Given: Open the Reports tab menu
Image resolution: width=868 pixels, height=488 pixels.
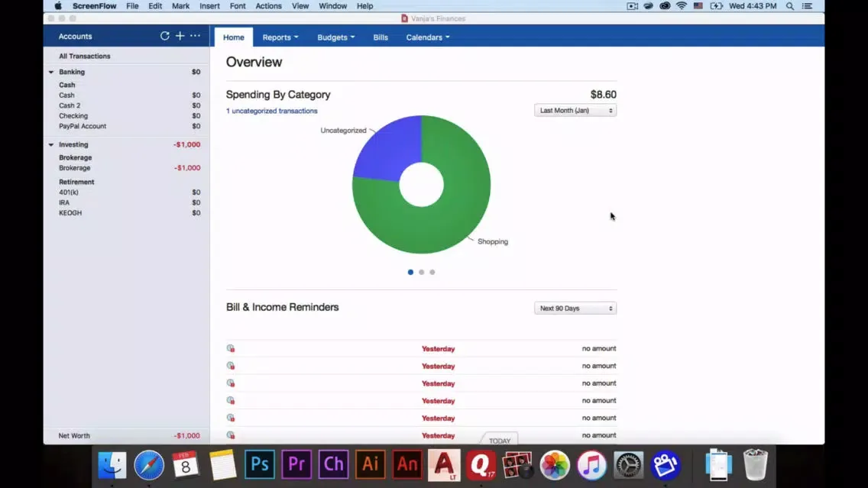Looking at the screenshot, I should [280, 37].
